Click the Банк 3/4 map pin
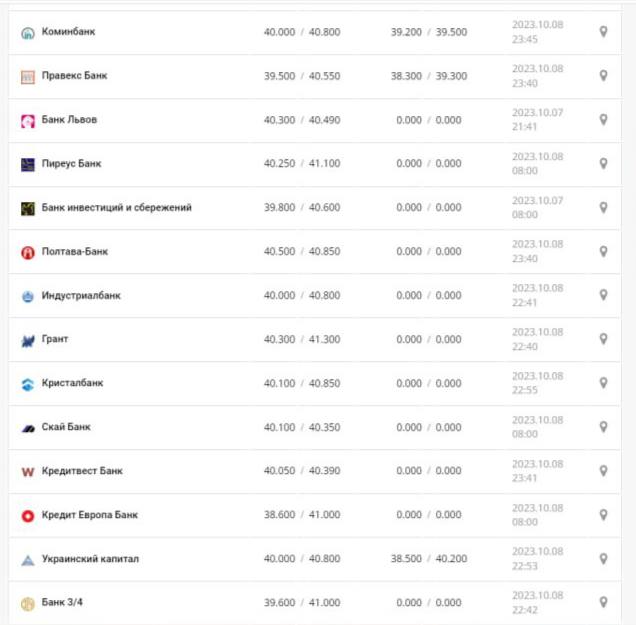 coord(603,603)
